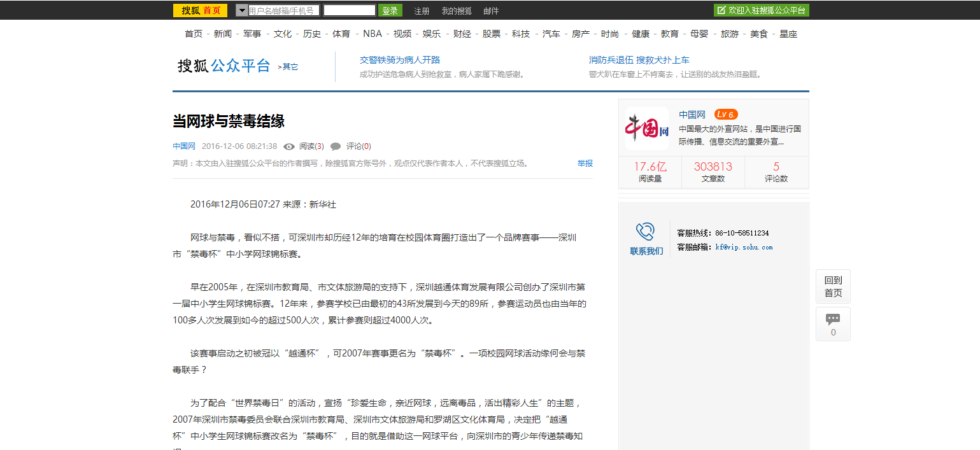Go to 首页 in navigation menu
This screenshot has width=980, height=450.
coord(194,34)
